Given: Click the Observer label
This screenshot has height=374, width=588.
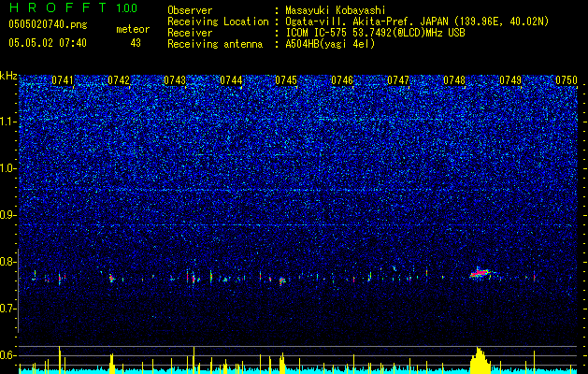Looking at the screenshot, I should 190,10.
